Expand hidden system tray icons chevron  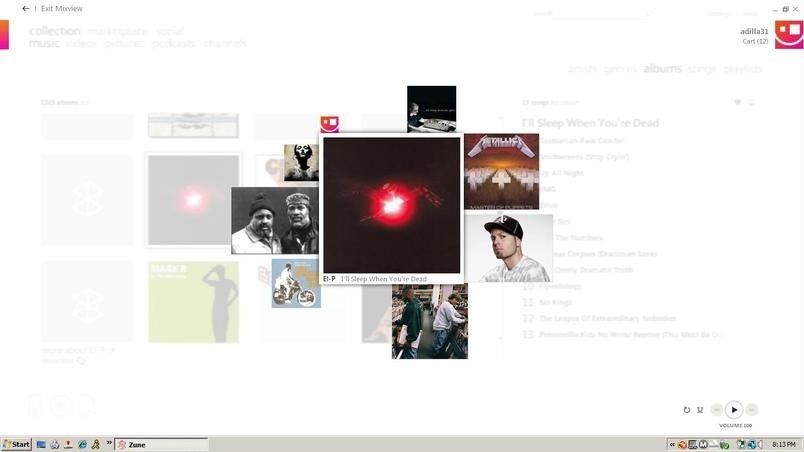672,444
